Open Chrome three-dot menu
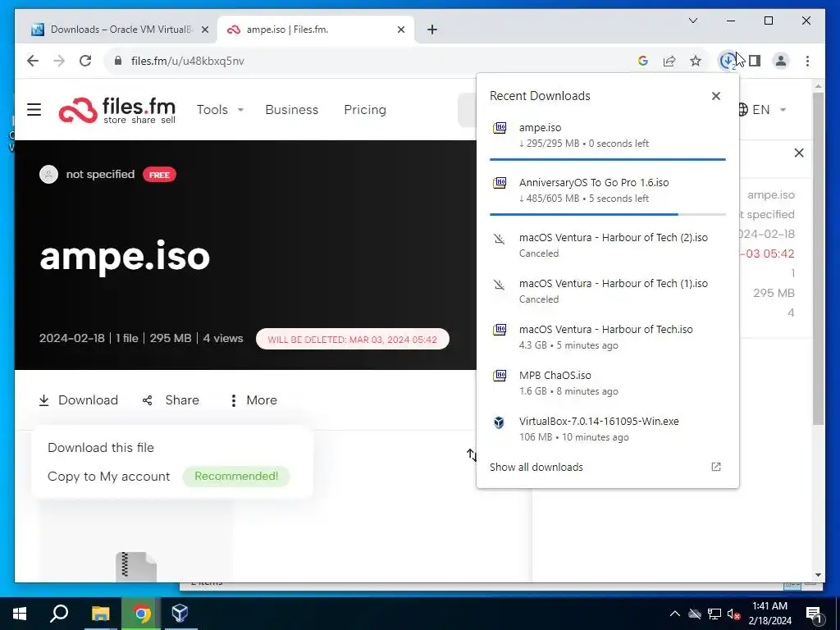Screen dimensions: 840x630 coord(807,61)
